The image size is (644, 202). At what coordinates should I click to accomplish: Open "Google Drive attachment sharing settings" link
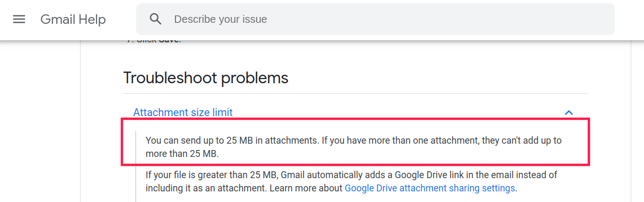[x=430, y=188]
